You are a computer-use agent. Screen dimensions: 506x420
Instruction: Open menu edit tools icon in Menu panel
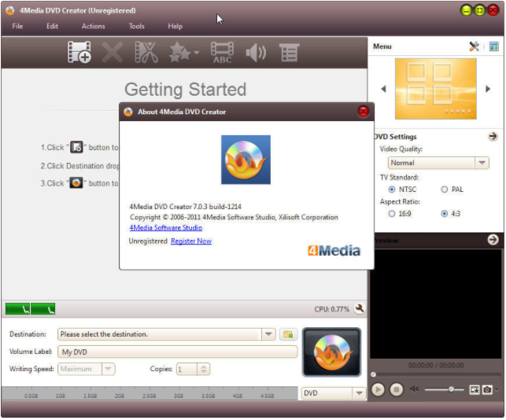(x=474, y=46)
